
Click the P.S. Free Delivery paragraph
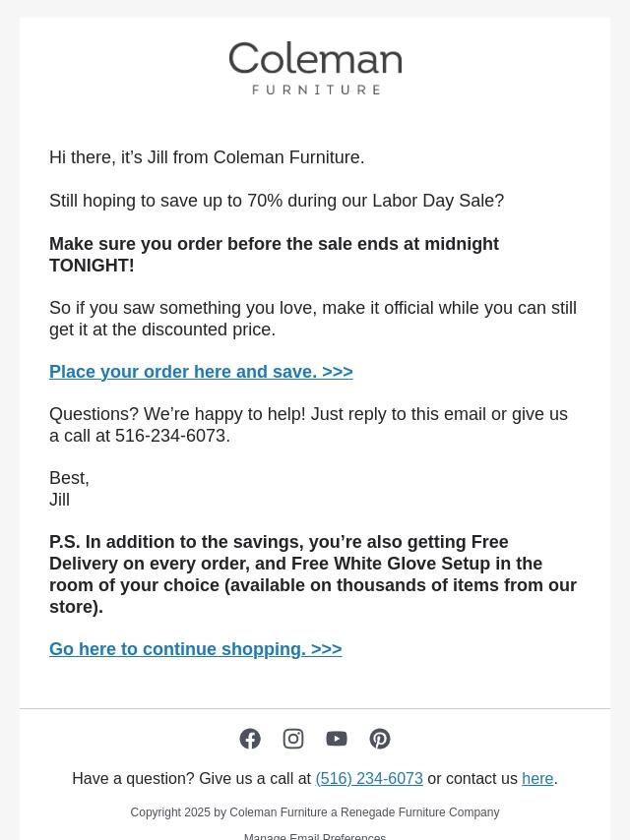click(x=313, y=574)
